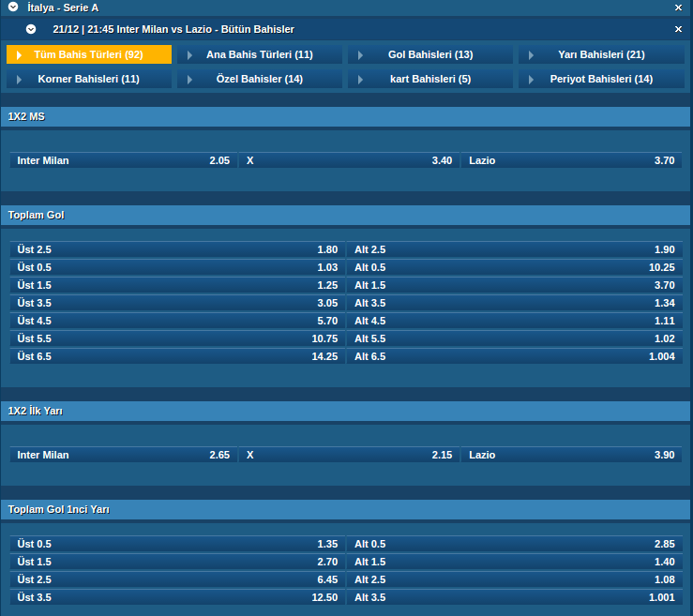Pick first half Üst 0.5 at 1.35
The width and height of the screenshot is (693, 616).
177,544
